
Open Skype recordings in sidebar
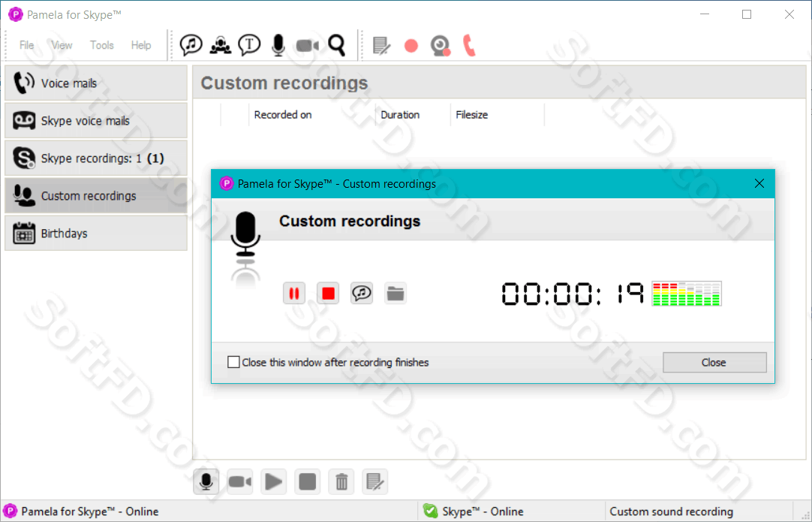coord(96,158)
